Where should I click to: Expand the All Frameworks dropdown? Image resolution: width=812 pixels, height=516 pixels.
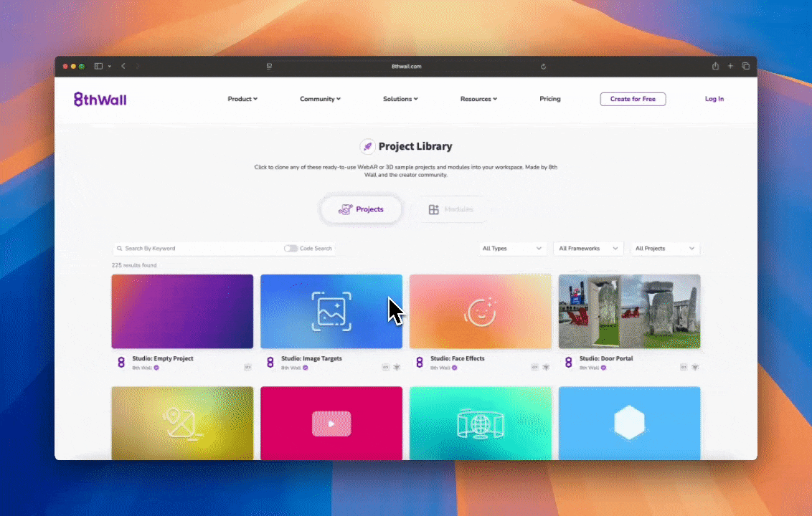coord(587,249)
